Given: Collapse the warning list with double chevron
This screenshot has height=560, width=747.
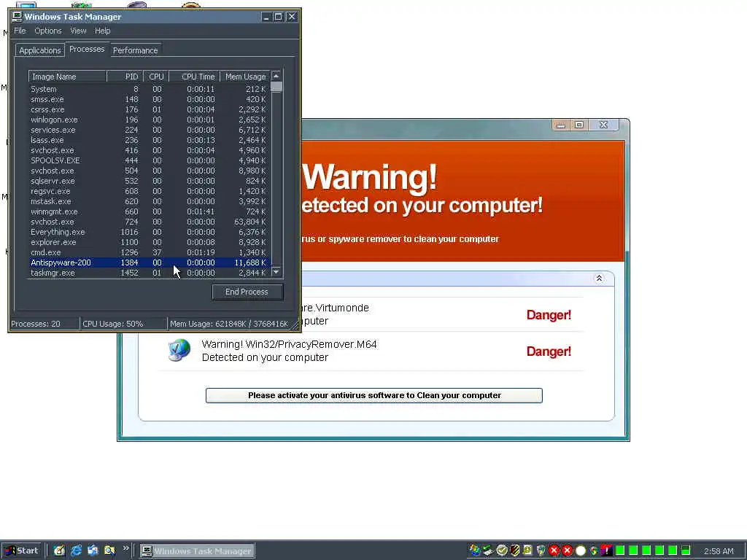Looking at the screenshot, I should tap(599, 278).
